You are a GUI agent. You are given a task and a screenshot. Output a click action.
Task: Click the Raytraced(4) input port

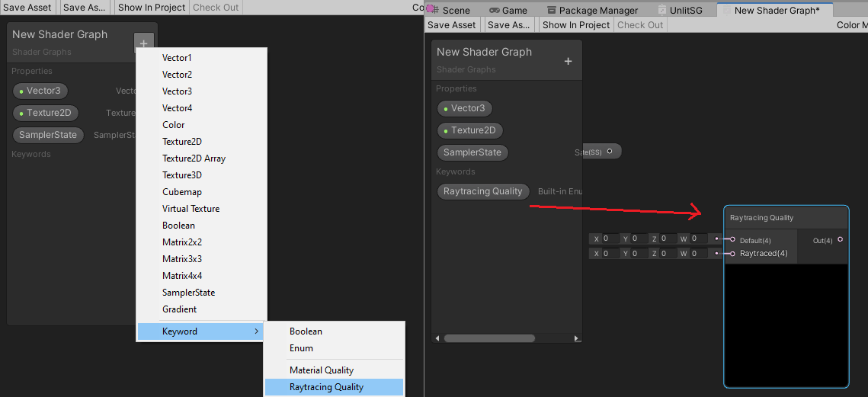pyautogui.click(x=733, y=254)
